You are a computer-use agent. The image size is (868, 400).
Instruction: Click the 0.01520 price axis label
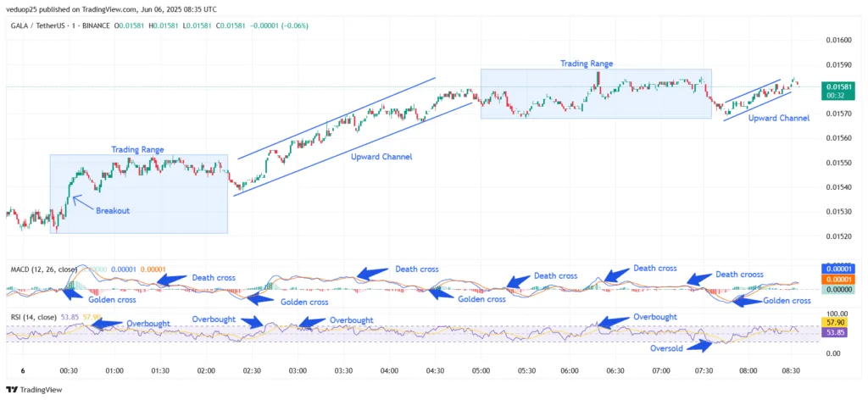click(x=839, y=236)
